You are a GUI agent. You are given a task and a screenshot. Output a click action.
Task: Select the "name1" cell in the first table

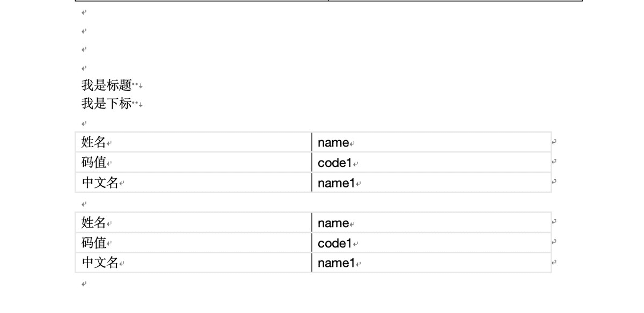coord(336,184)
